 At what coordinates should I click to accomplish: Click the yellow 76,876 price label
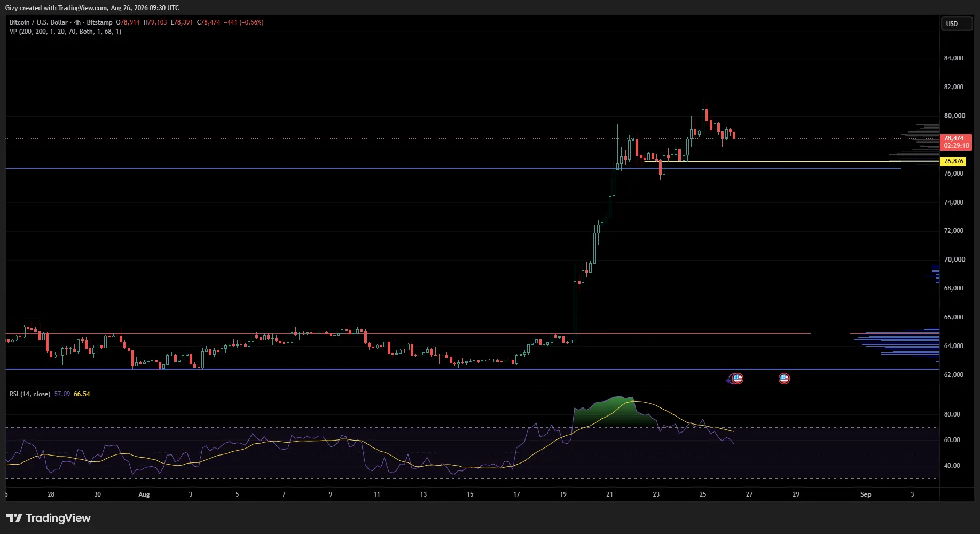pyautogui.click(x=953, y=161)
